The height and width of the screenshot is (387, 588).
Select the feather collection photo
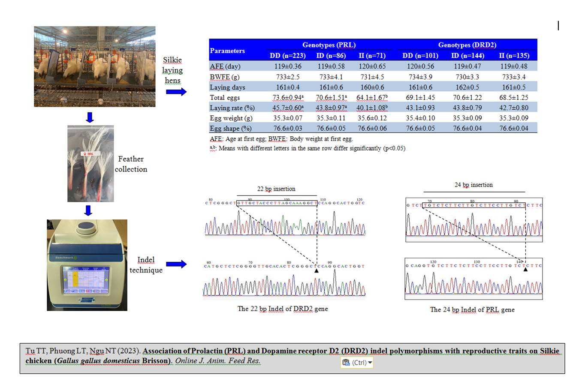click(x=90, y=163)
